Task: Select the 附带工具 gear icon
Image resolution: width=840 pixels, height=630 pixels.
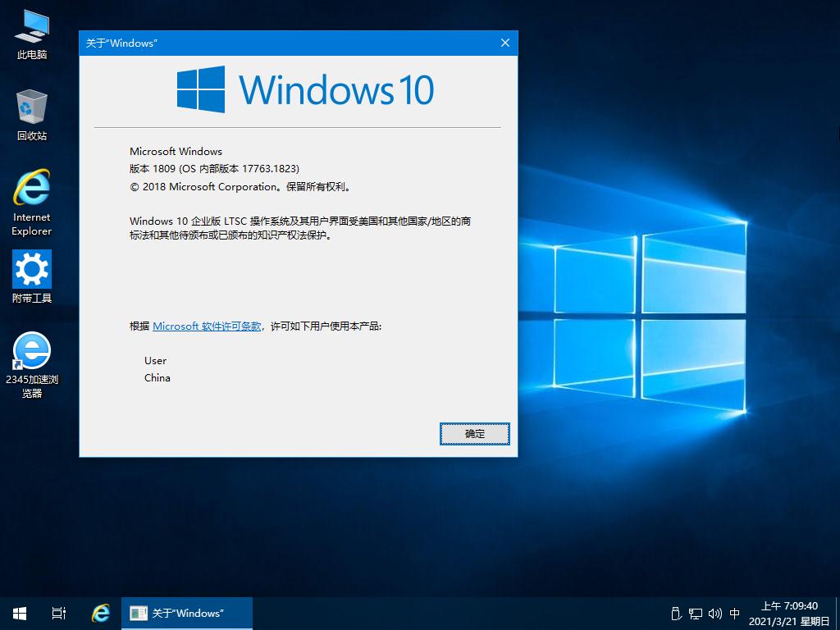Action: [32, 277]
